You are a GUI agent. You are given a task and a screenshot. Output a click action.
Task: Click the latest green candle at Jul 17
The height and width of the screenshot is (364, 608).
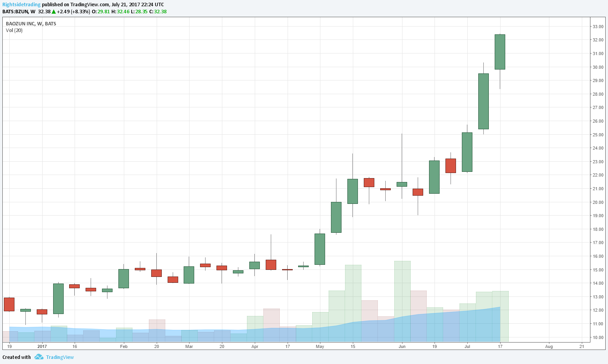pyautogui.click(x=500, y=52)
